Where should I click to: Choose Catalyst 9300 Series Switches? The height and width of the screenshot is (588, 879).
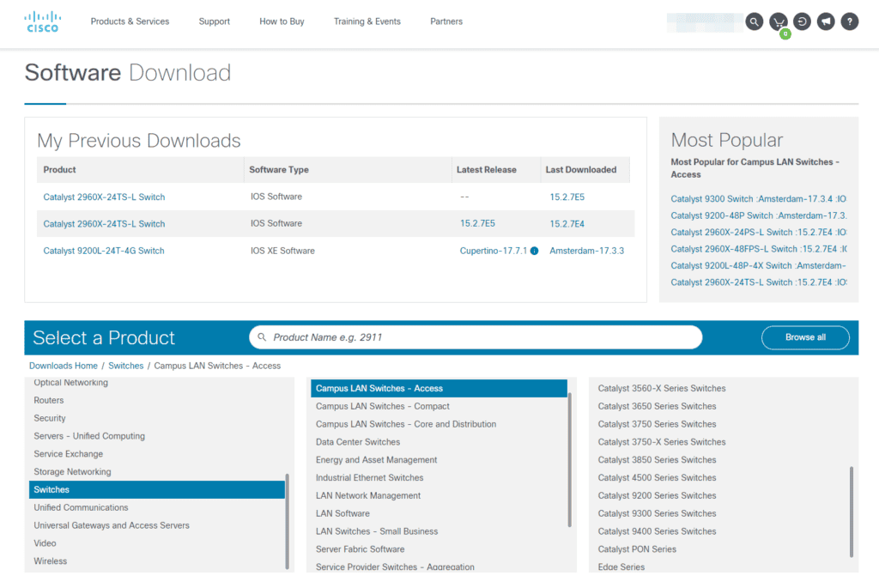[657, 513]
